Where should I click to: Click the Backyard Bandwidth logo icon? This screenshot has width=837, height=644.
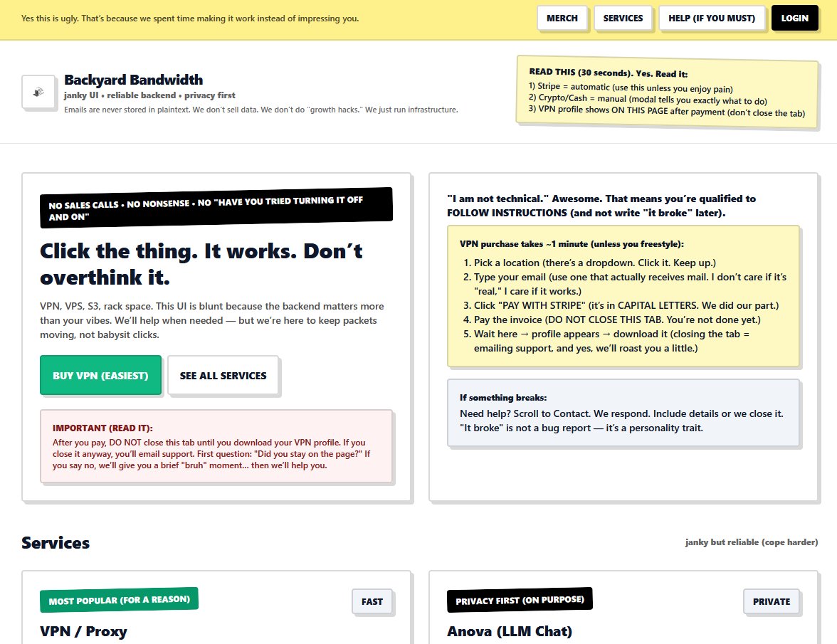click(38, 92)
